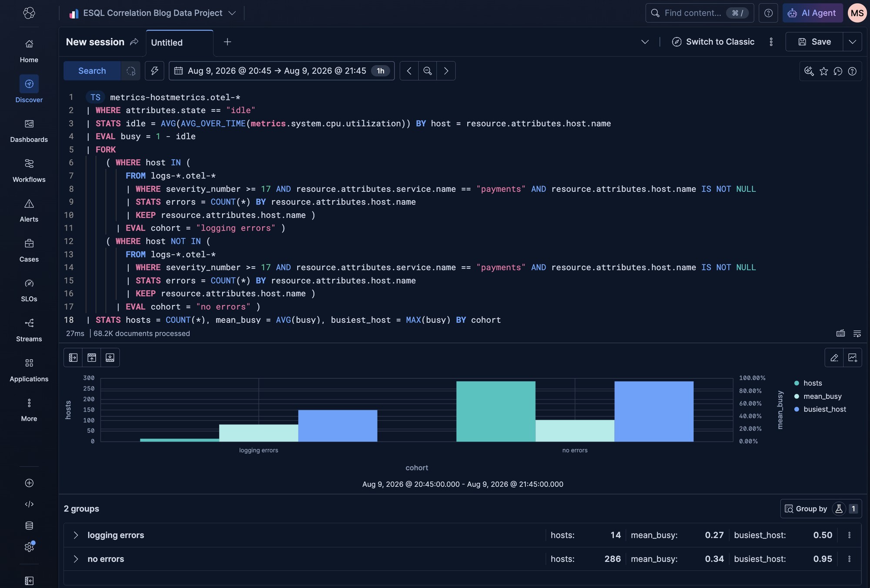
Task: Save the session
Action: coord(814,42)
